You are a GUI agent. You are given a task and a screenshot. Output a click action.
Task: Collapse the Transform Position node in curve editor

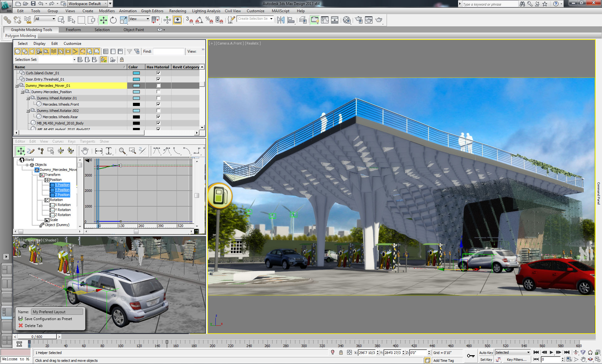(49, 180)
